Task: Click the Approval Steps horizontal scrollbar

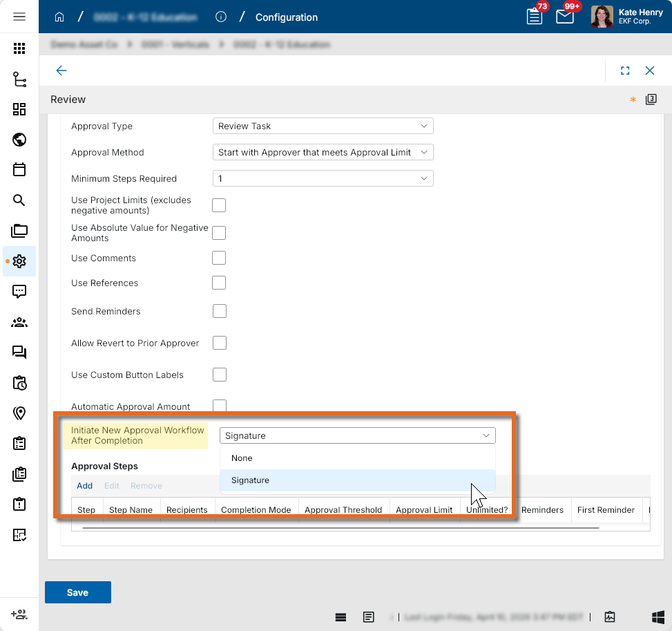Action: coord(340,527)
